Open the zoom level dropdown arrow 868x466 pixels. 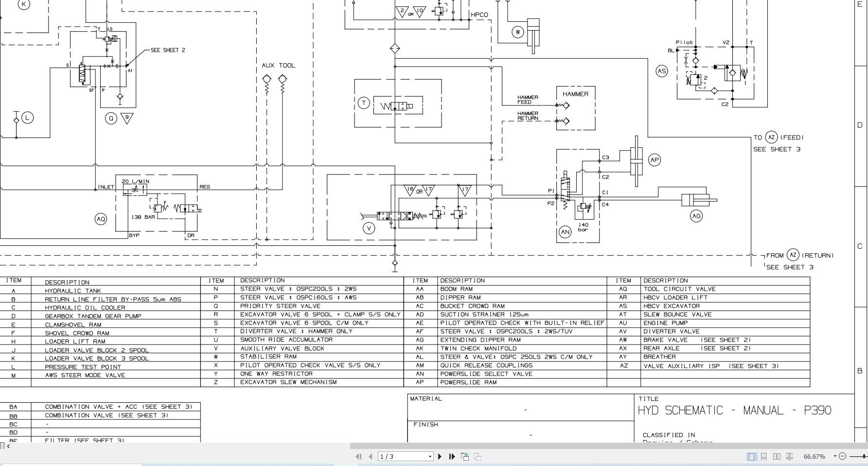point(835,456)
